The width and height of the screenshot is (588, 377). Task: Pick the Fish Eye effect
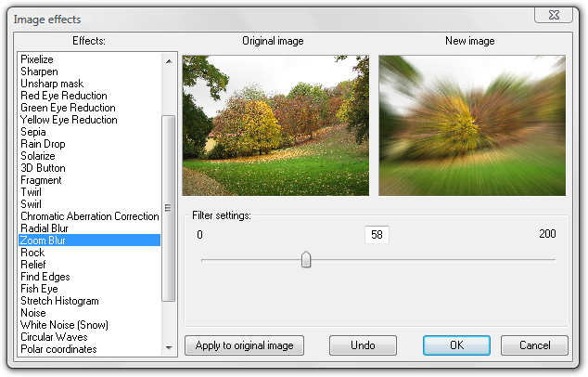tap(89, 289)
